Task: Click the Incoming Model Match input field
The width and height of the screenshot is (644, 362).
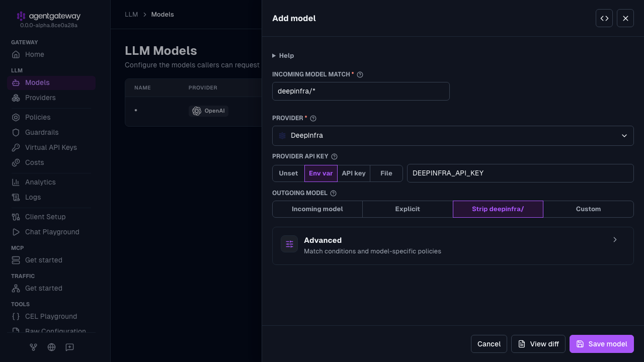Action: (x=361, y=92)
